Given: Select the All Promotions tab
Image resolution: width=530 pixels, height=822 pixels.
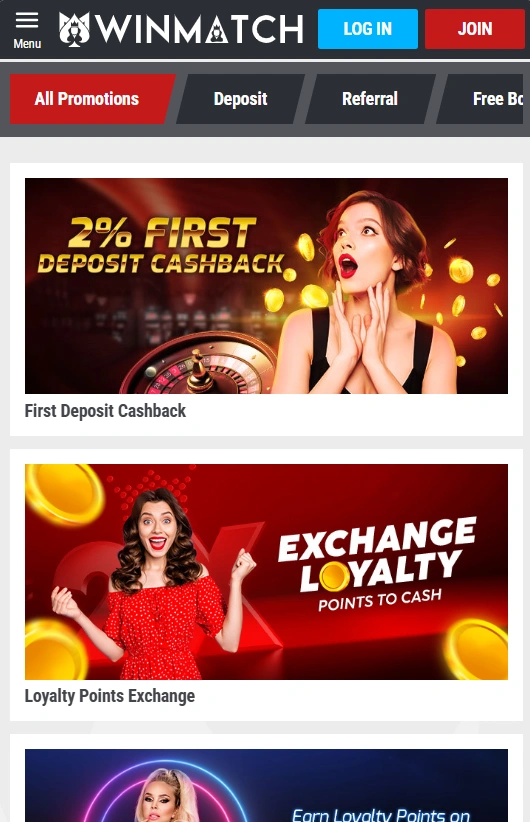Looking at the screenshot, I should click(92, 99).
